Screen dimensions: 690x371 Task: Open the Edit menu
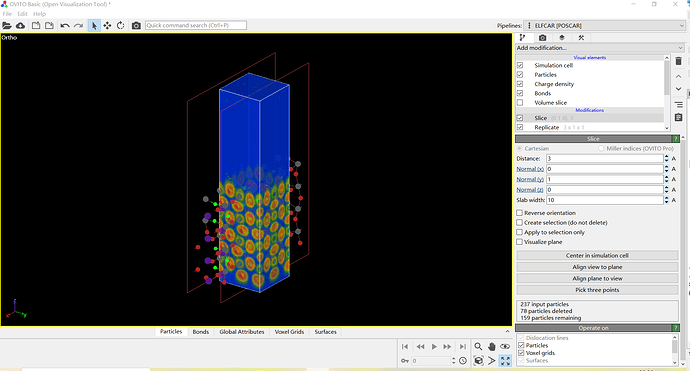pyautogui.click(x=22, y=14)
